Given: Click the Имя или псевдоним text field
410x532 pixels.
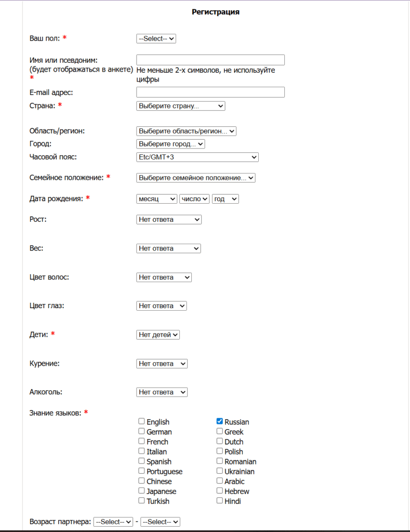Looking at the screenshot, I should pyautogui.click(x=210, y=60).
